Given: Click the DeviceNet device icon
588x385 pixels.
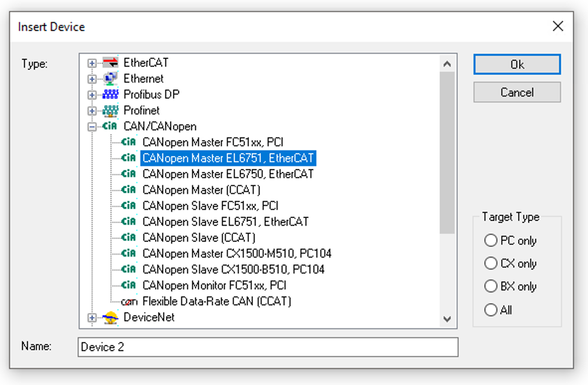Looking at the screenshot, I should (110, 317).
